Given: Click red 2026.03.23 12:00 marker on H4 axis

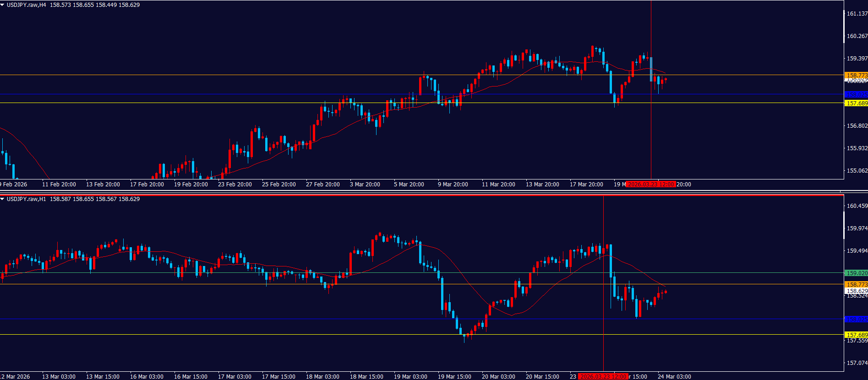Looking at the screenshot, I should click(x=650, y=185).
